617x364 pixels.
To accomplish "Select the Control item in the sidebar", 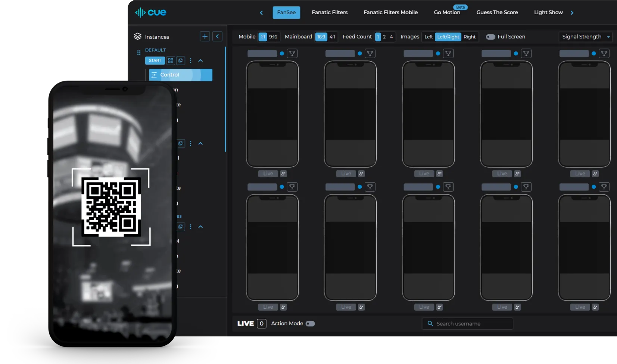I will [x=181, y=75].
